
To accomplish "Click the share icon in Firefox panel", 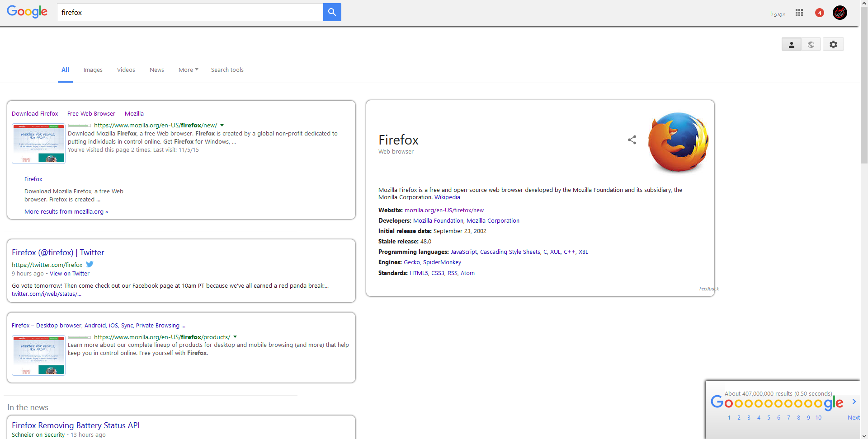I will (632, 140).
